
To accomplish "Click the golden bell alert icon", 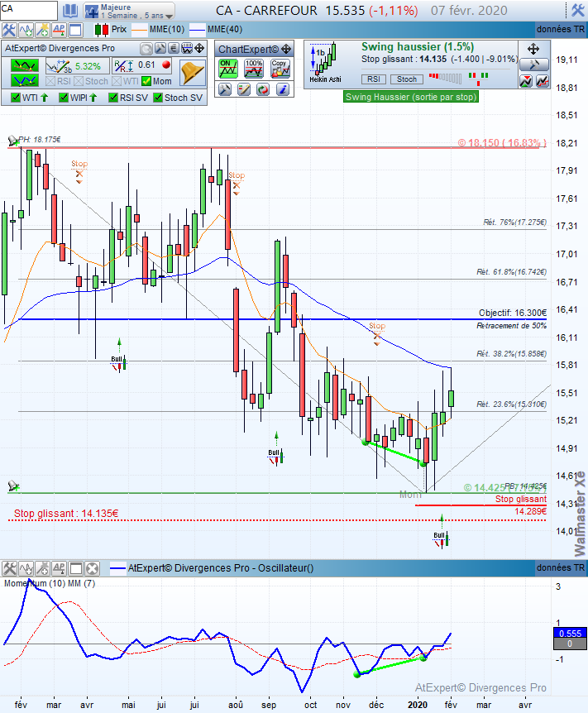I will (193, 74).
